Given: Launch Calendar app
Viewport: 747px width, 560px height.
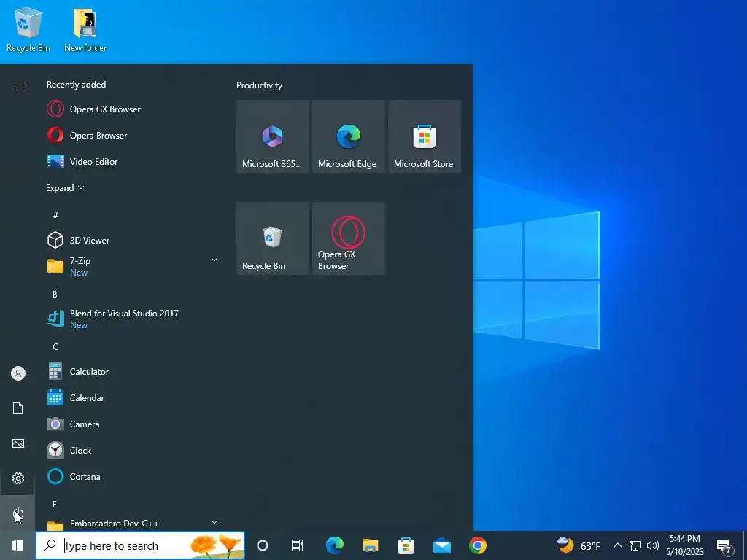Looking at the screenshot, I should [133, 397].
